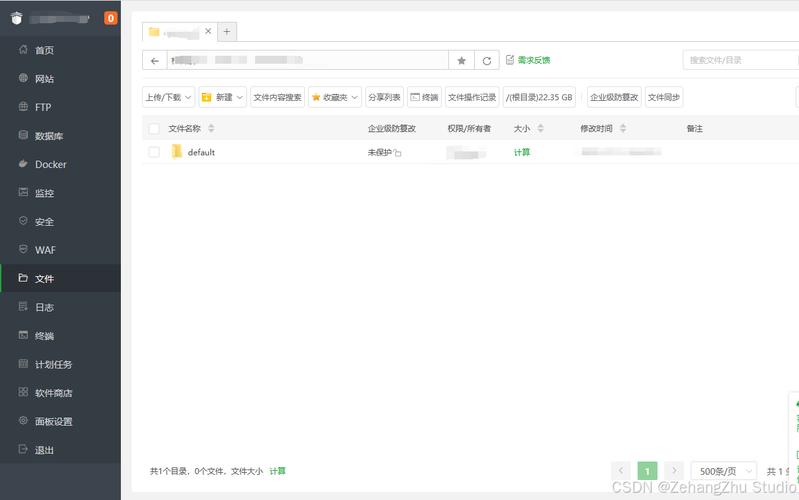Image resolution: width=799 pixels, height=500 pixels.
Task: Add a new file manager tab
Action: (x=227, y=32)
